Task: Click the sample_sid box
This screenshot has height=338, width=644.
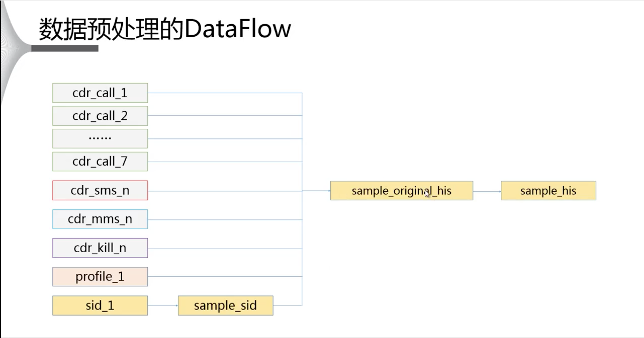Action: coord(226,306)
